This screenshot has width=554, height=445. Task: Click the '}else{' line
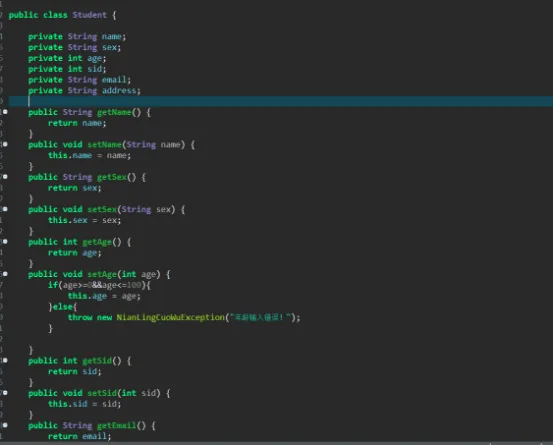tap(63, 307)
